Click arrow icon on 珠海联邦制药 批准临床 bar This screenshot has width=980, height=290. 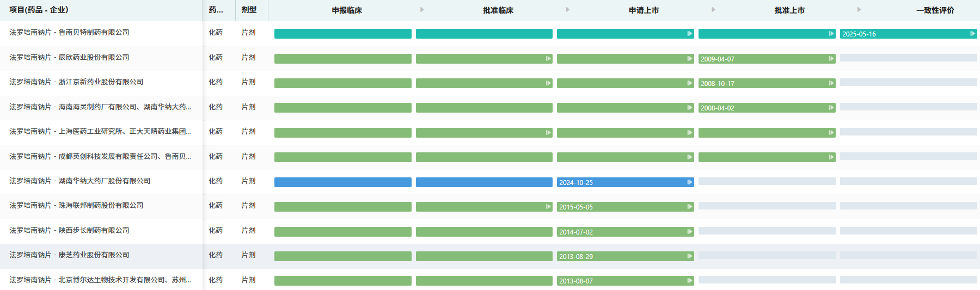548,207
